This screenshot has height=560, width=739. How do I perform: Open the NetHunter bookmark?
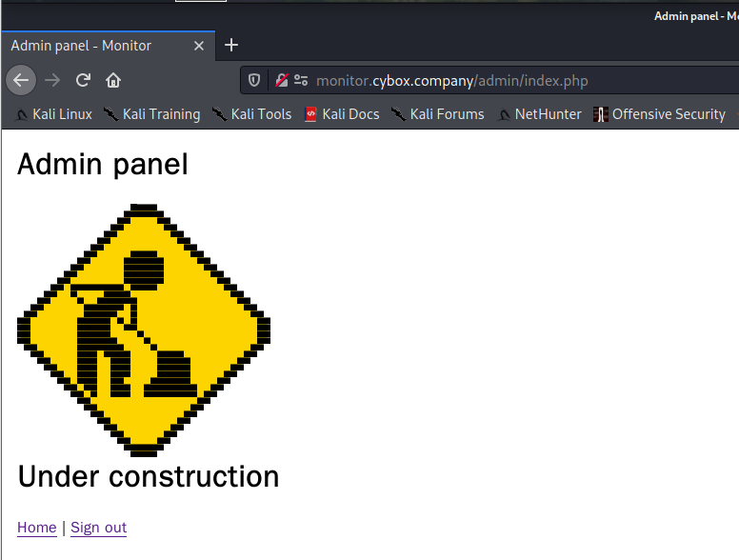click(x=539, y=114)
